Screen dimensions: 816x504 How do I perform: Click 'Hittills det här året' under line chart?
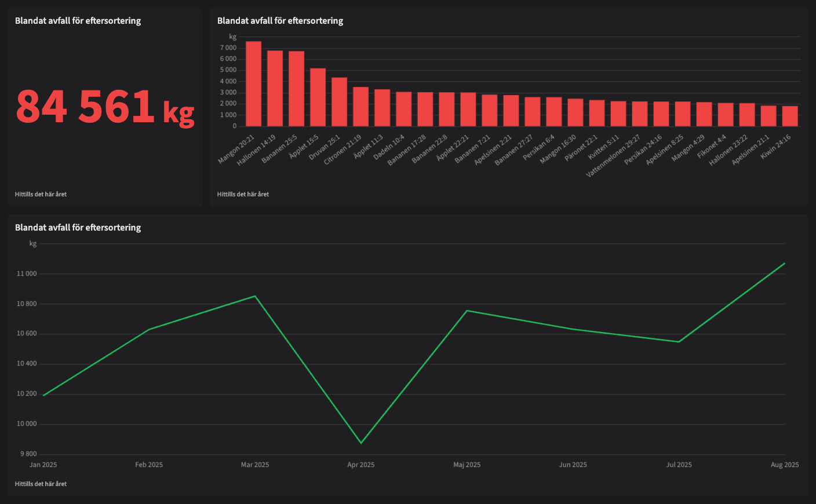pos(41,484)
